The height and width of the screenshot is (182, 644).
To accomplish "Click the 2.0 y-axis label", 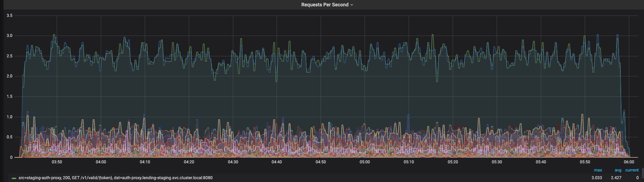I will 10,76.
